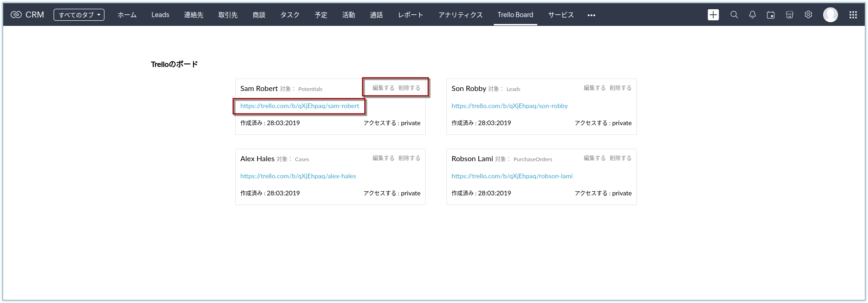The width and height of the screenshot is (868, 303).
Task: Open the 通話 tab
Action: pos(376,15)
